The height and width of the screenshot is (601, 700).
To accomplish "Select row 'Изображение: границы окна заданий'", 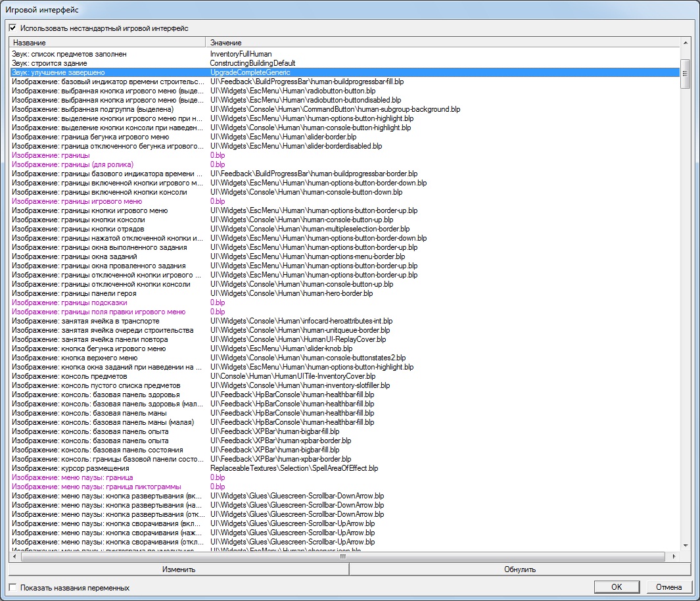I will pos(344,256).
